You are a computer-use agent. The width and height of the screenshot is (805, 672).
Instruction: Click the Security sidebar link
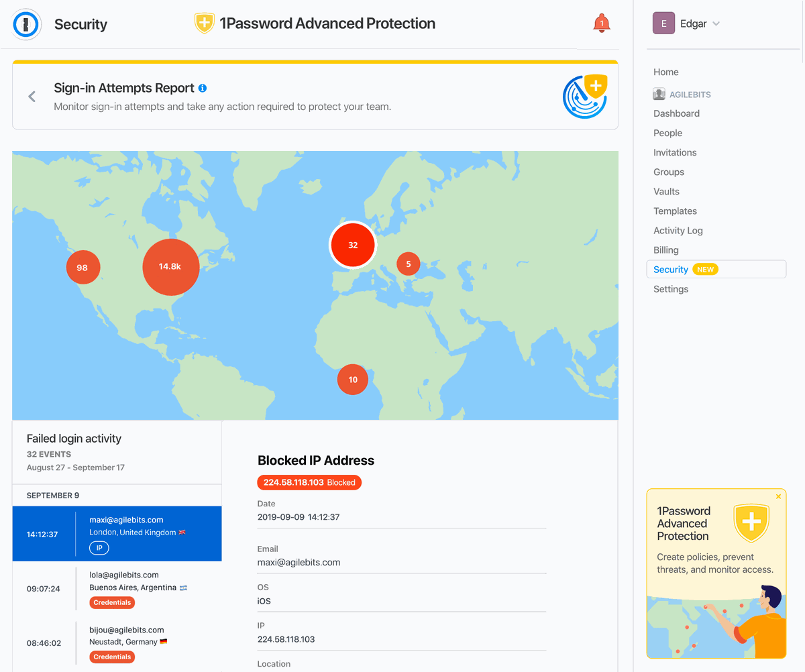pyautogui.click(x=671, y=270)
